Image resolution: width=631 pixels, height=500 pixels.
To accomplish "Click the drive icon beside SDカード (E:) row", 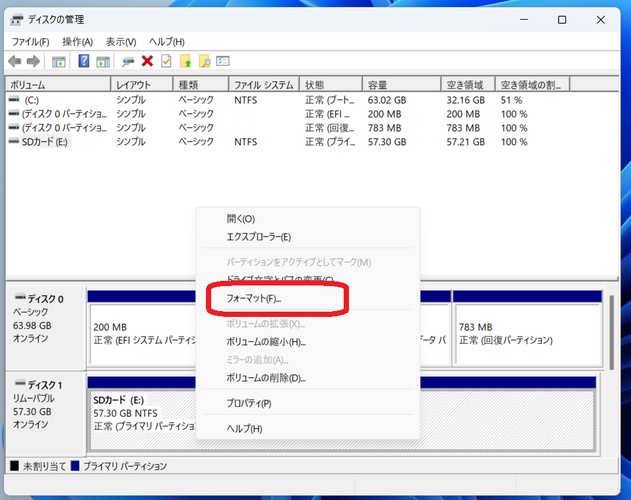I will (14, 141).
